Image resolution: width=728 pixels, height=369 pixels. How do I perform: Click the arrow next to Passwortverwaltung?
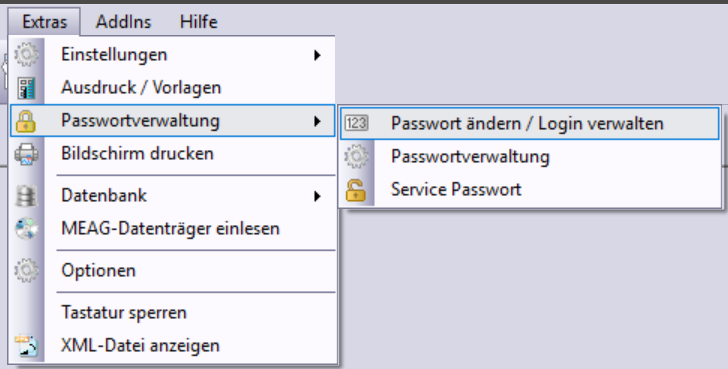coord(317,122)
